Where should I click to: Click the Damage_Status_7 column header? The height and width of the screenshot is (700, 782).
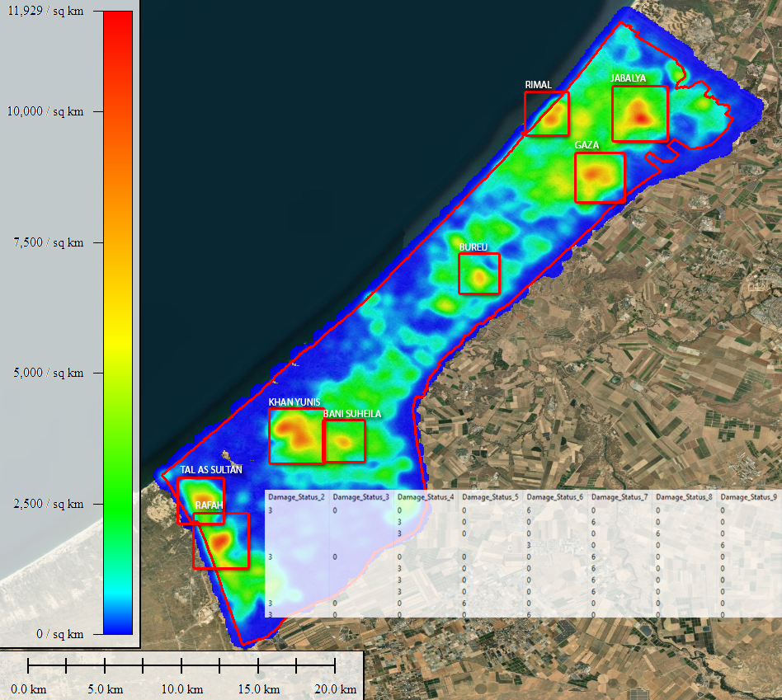[619, 497]
